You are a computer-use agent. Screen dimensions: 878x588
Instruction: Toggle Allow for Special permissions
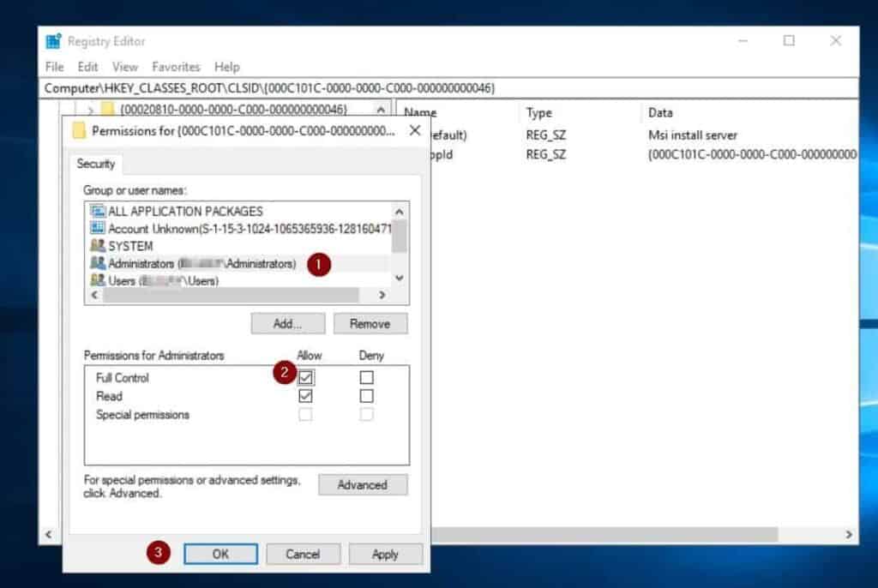point(305,414)
